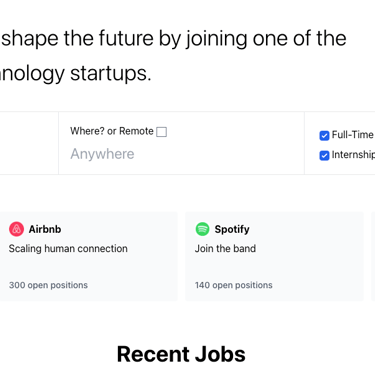This screenshot has height=366, width=375.
Task: Select the 'Scaling human connection' tagline
Action: click(68, 249)
